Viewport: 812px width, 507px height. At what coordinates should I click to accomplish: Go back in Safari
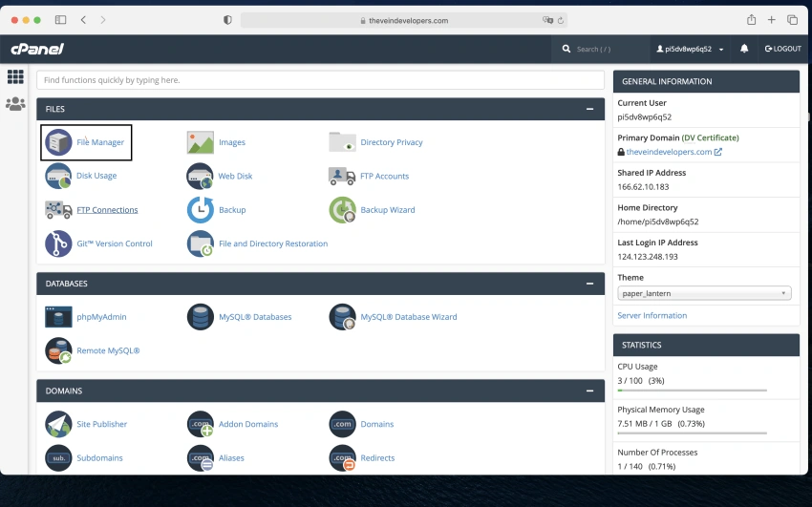click(x=83, y=20)
